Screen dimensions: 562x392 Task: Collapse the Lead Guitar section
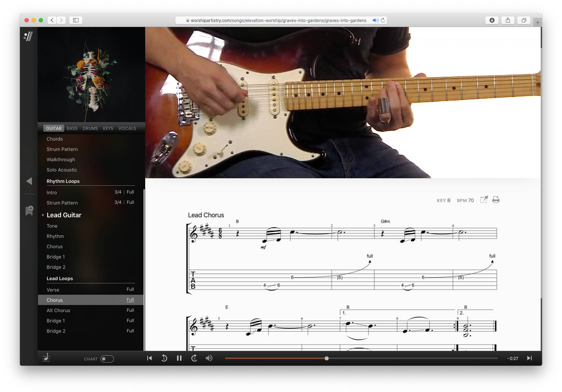[43, 215]
